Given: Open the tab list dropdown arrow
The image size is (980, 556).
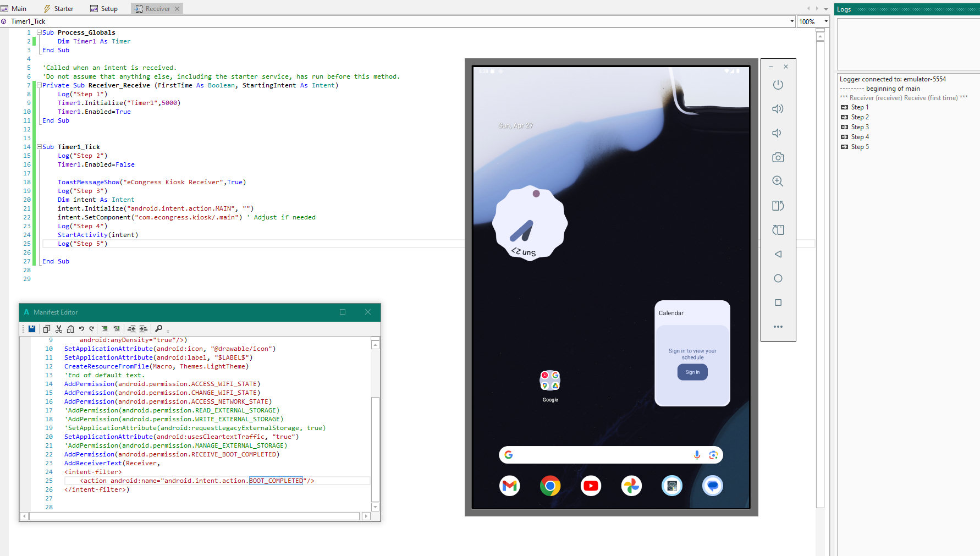Looking at the screenshot, I should tap(826, 9).
